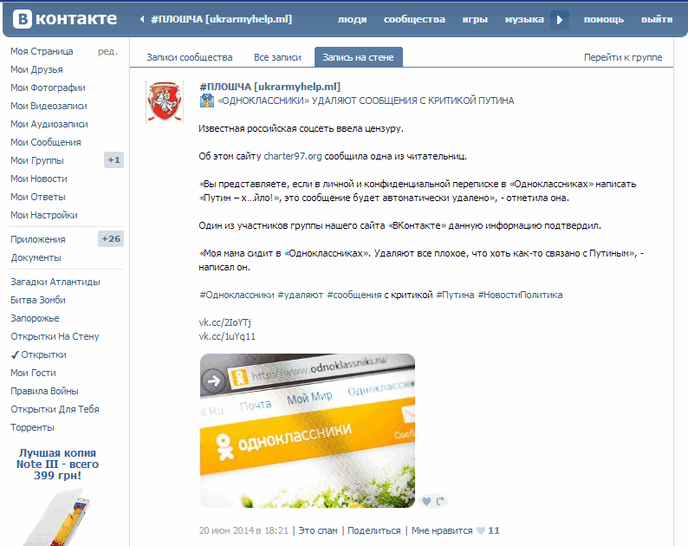Open Моя Страница in sidebar

[x=42, y=51]
